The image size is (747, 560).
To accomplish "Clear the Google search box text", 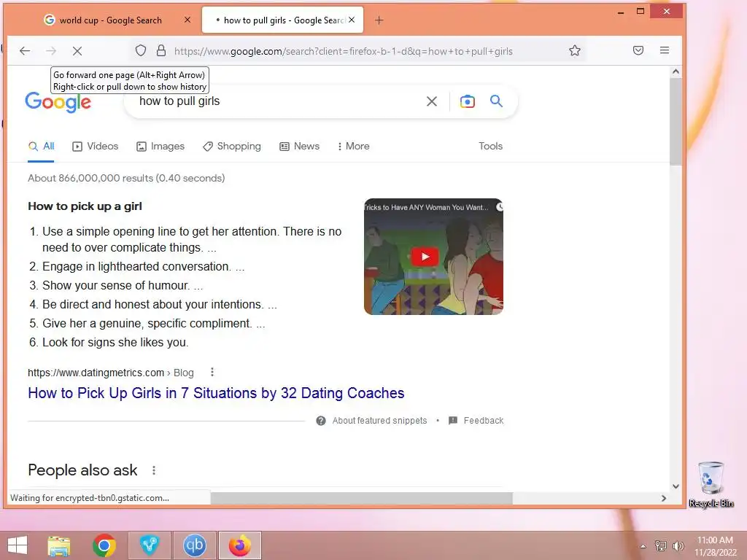I will tap(432, 101).
